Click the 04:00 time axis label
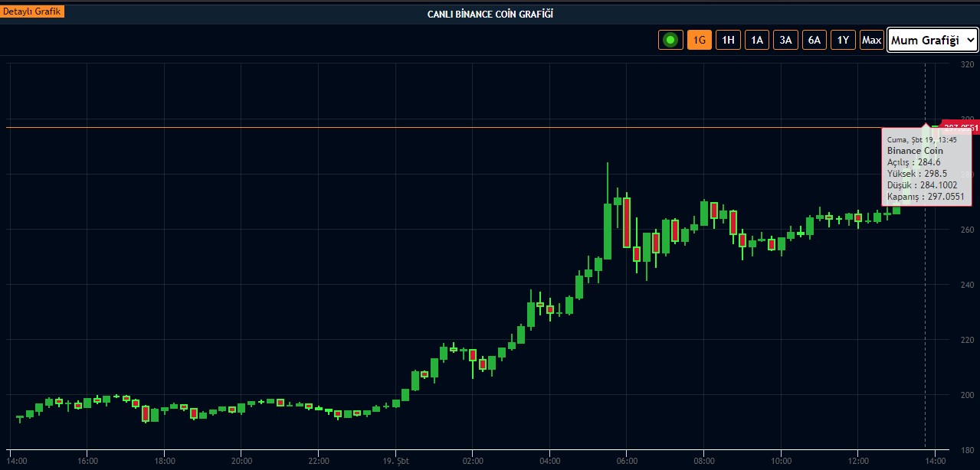Viewport: 980px width, 470px height. (550, 461)
